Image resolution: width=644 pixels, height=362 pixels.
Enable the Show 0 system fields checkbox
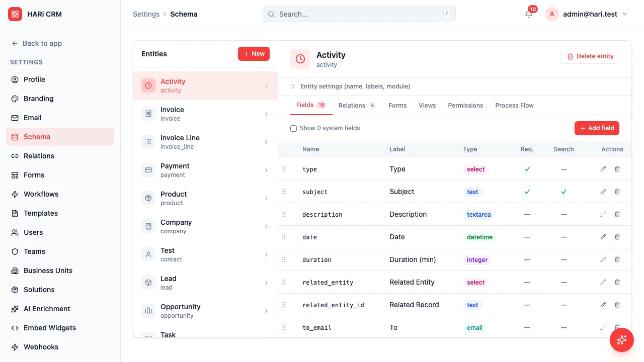tap(293, 128)
